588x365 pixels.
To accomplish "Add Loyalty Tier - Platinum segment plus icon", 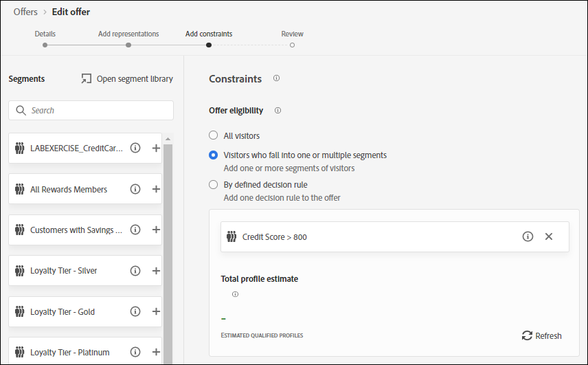I will point(156,352).
